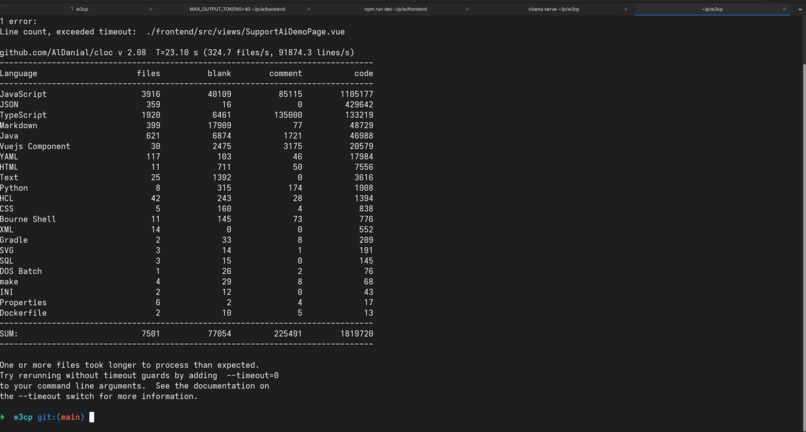Click the 'Properties' row label

23,302
